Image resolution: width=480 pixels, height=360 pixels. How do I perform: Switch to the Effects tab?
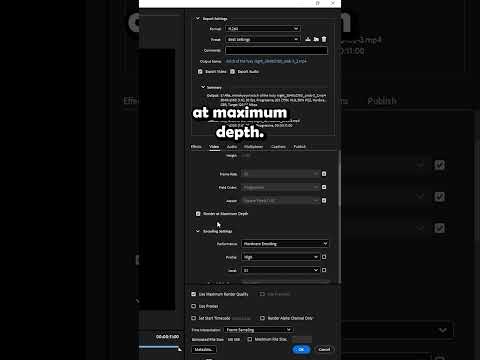coord(196,147)
